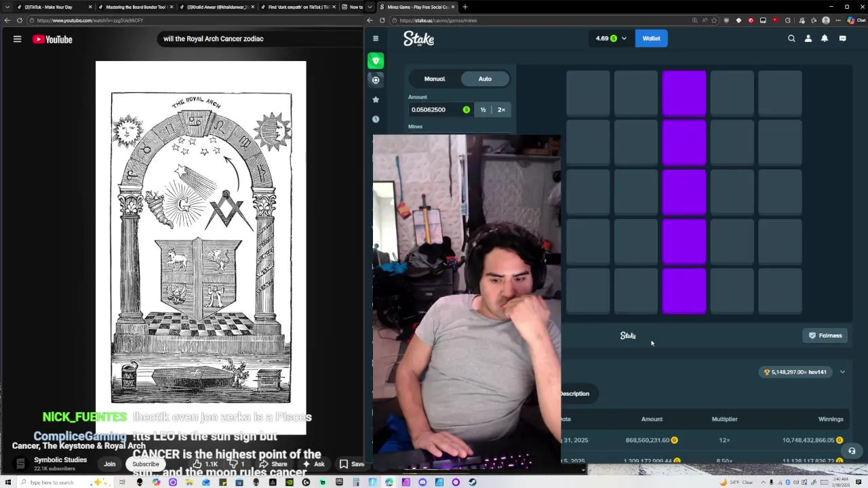Image resolution: width=868 pixels, height=488 pixels.
Task: Click the top purple mines tile
Action: click(x=684, y=93)
